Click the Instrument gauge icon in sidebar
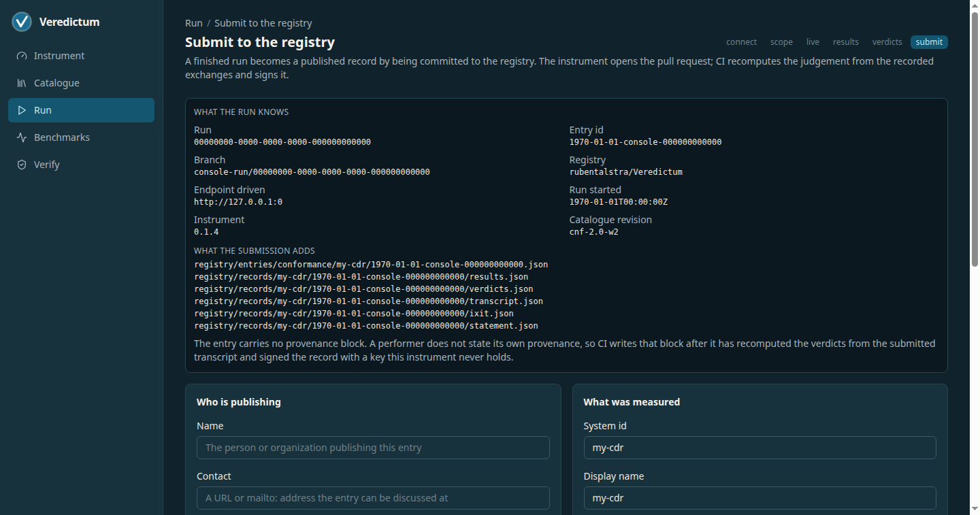Image resolution: width=980 pixels, height=515 pixels. click(x=22, y=56)
